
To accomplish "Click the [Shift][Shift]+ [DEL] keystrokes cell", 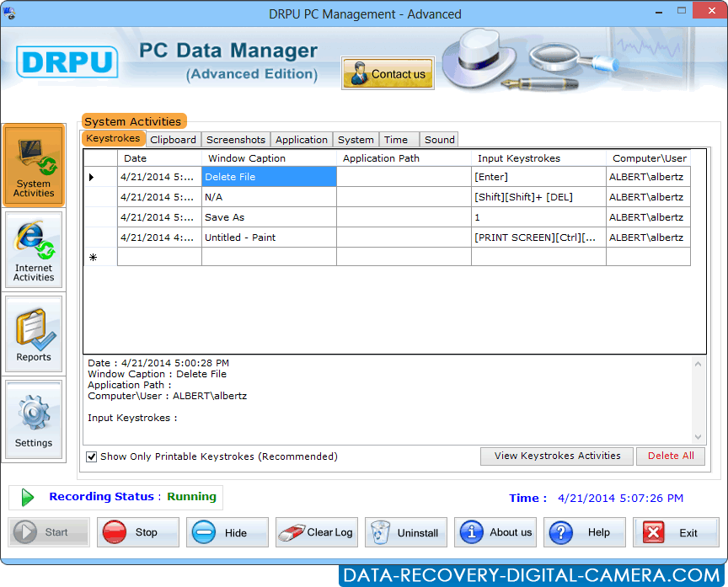I will [538, 197].
